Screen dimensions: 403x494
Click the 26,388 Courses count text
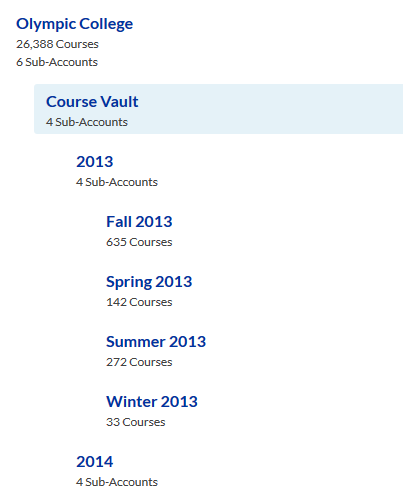(x=57, y=44)
